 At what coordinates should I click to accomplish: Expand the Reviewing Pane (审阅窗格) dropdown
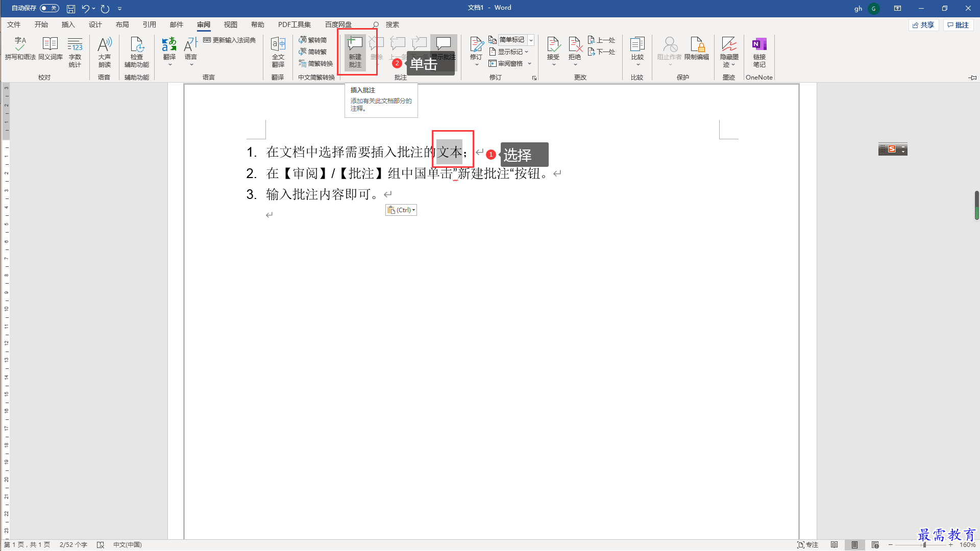(529, 63)
